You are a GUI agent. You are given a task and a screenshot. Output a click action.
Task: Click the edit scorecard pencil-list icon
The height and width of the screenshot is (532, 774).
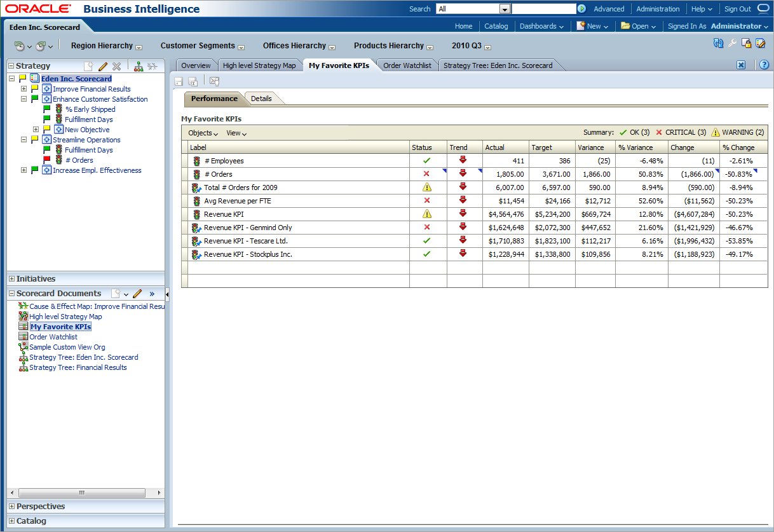click(761, 43)
